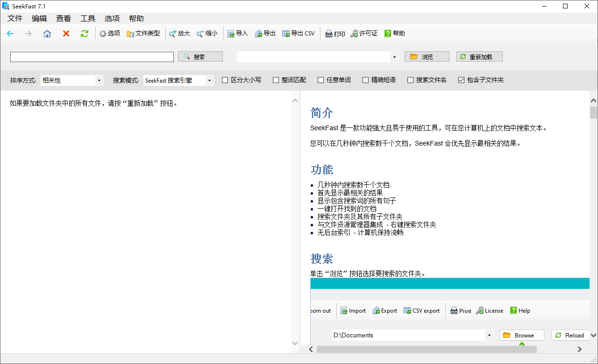Enable 搜索文件名 checkbox
598x364 pixels.
410,80
